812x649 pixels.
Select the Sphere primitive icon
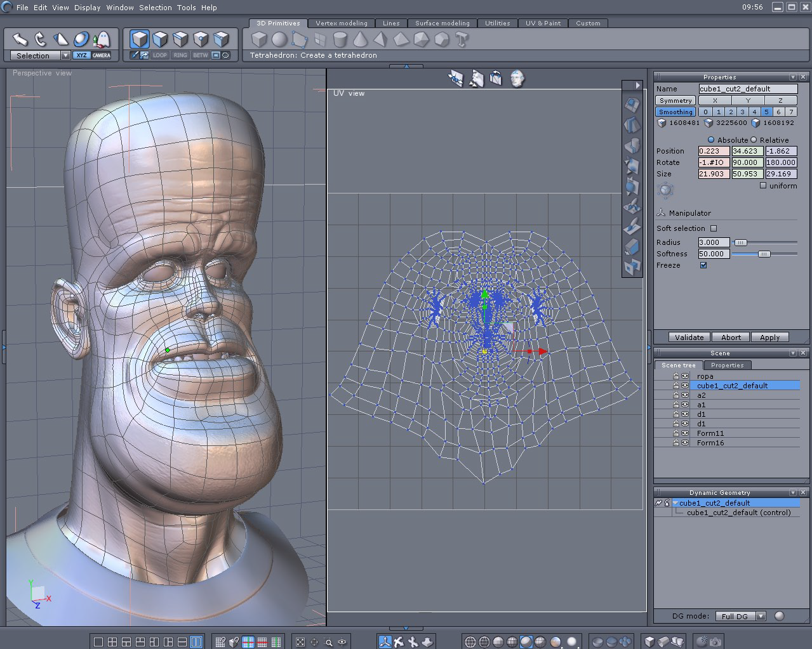coord(279,39)
